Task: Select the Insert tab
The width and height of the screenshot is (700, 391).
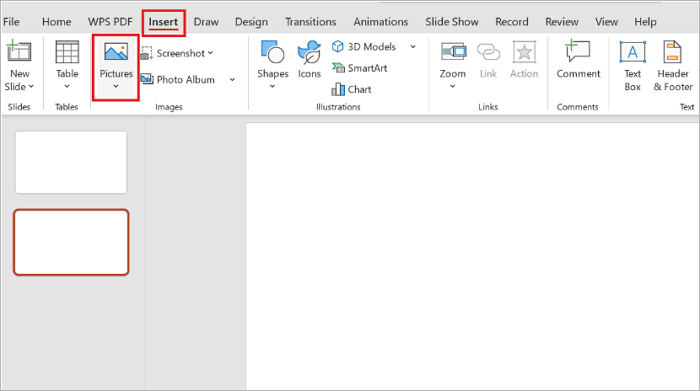Action: click(x=163, y=22)
